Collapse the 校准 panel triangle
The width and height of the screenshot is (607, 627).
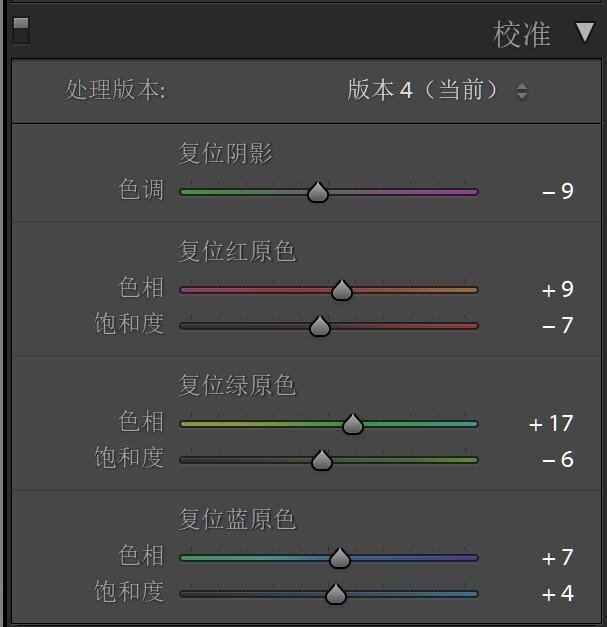click(585, 33)
